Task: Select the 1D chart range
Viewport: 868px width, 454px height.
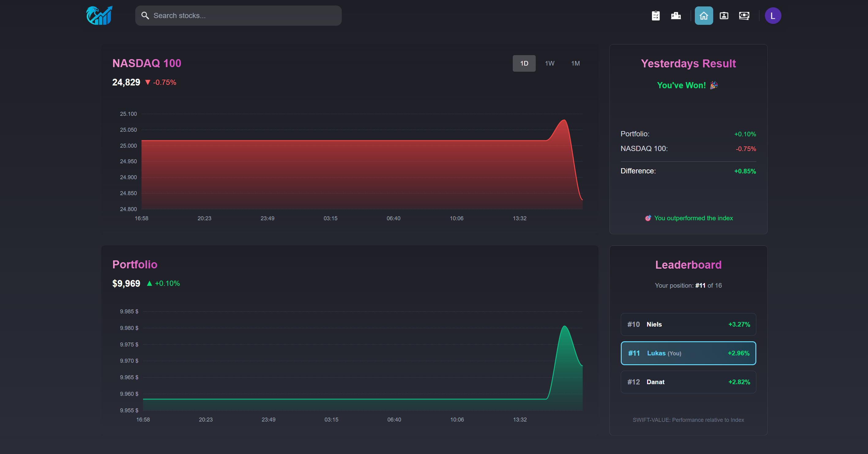Action: click(524, 63)
